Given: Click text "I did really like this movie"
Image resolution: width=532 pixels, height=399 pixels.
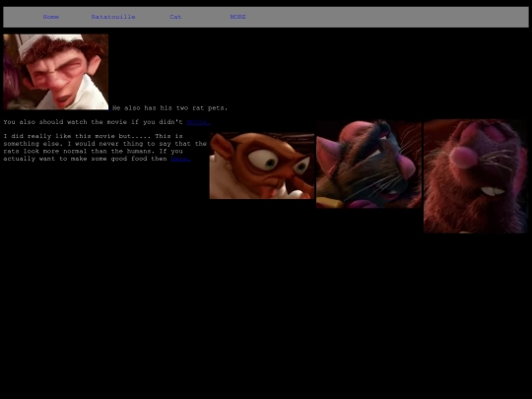Looking at the screenshot, I should 59,136.
